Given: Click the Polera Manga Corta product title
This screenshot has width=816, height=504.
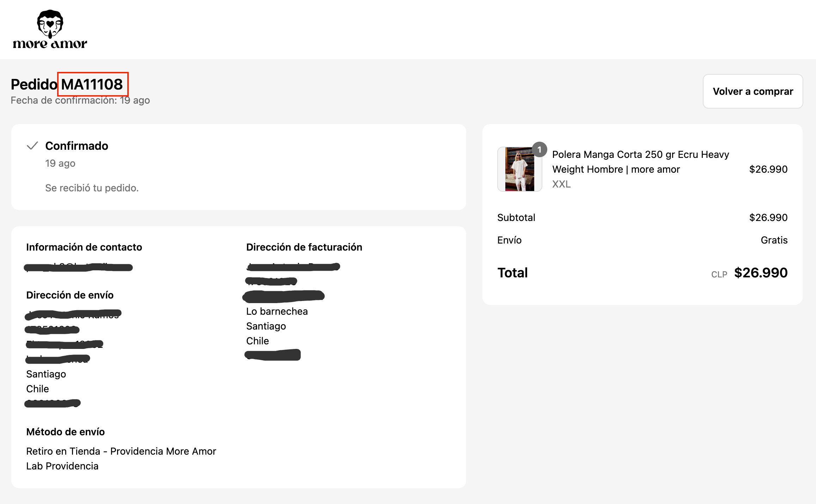Looking at the screenshot, I should click(640, 162).
